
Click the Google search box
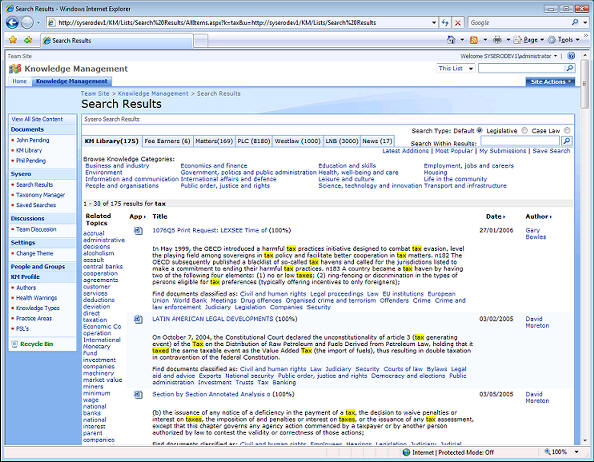click(x=519, y=23)
